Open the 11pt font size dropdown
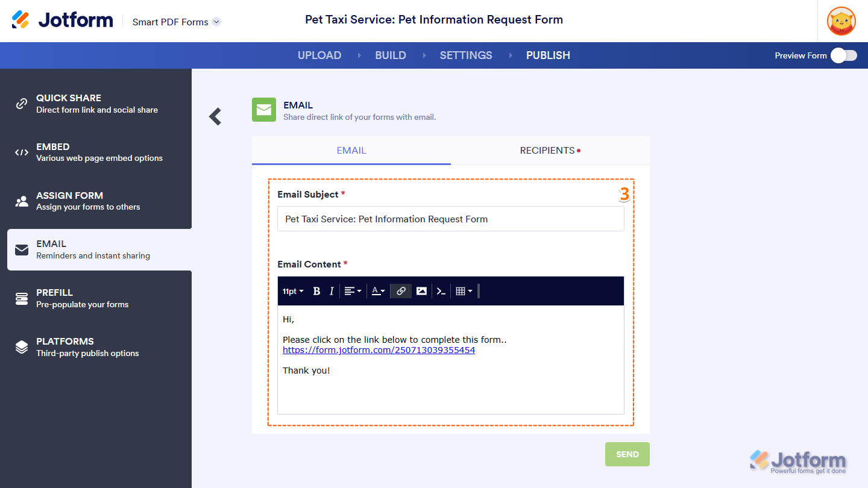Viewport: 868px width, 488px height. point(293,292)
